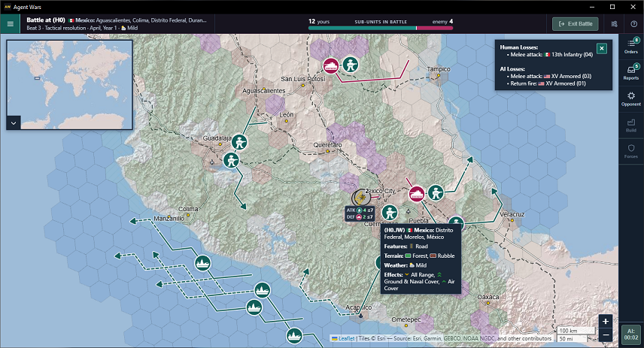
Task: Zoom in the map with plus button
Action: tap(606, 322)
